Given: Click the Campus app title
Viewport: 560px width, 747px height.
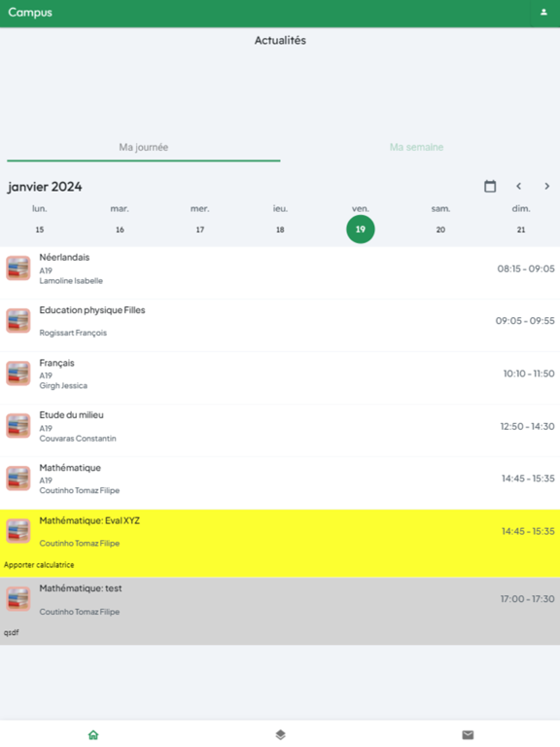Looking at the screenshot, I should coord(30,13).
